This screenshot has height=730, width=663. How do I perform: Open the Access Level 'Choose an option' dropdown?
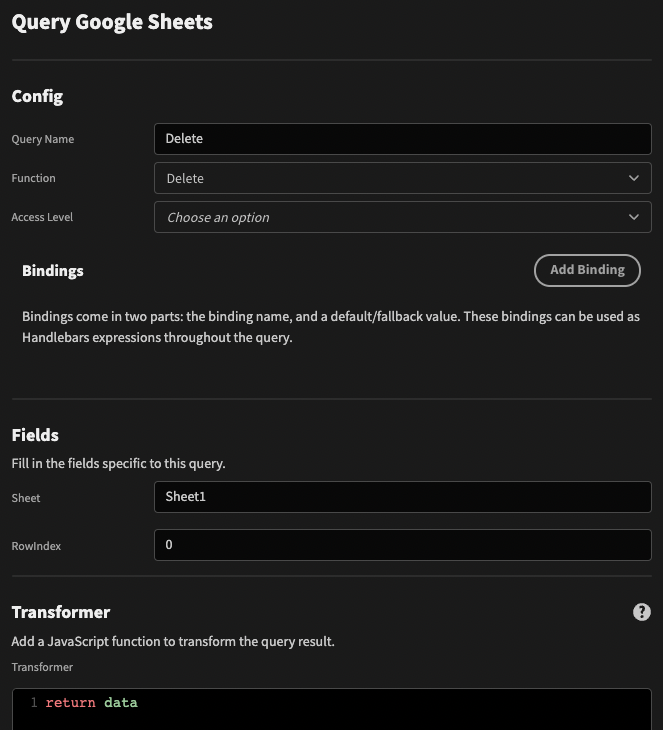point(403,217)
